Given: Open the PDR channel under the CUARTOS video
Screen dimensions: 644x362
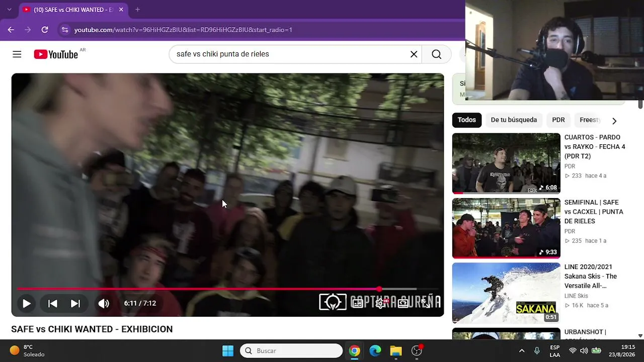Looking at the screenshot, I should (x=570, y=166).
